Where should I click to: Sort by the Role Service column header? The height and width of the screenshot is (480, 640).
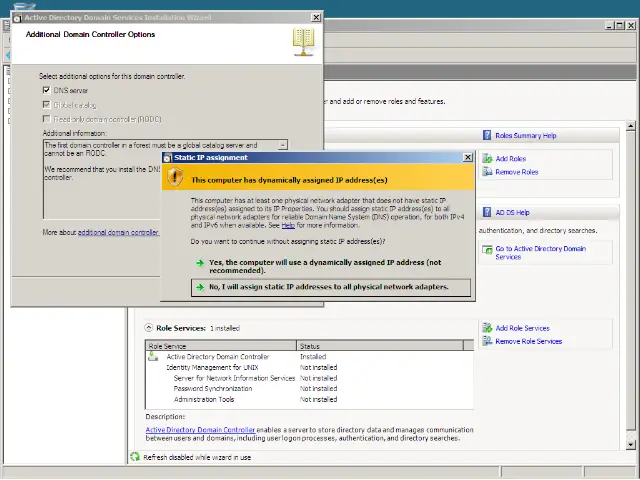[221, 346]
